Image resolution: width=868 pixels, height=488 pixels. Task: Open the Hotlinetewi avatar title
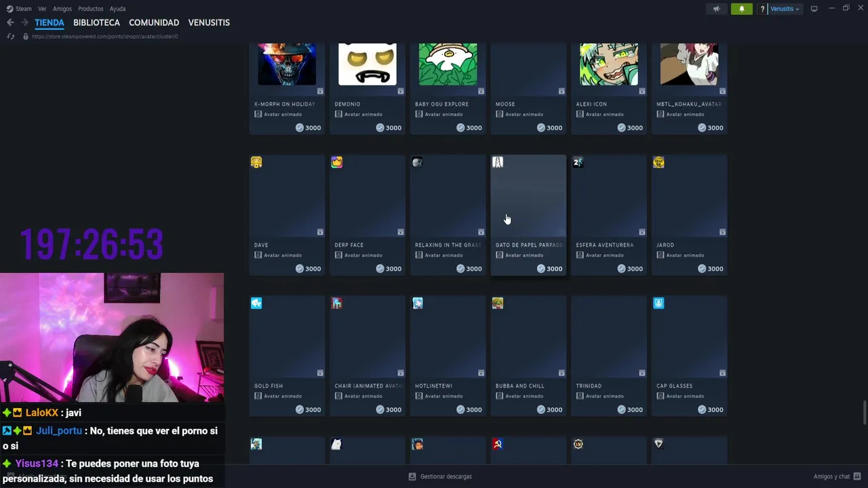[433, 386]
